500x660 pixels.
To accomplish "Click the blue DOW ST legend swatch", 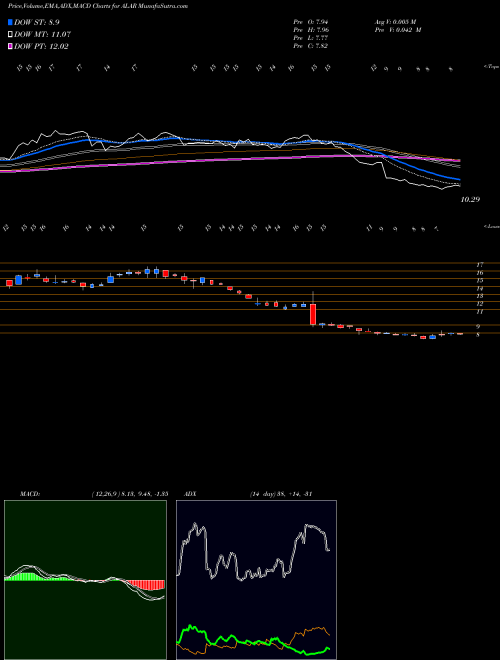I will [x=10, y=22].
